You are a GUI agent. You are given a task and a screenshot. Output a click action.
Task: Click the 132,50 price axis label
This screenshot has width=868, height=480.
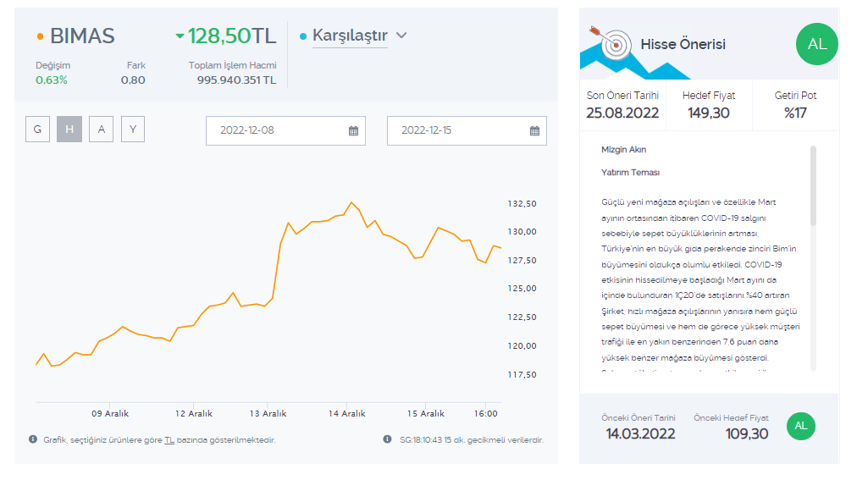tap(522, 204)
